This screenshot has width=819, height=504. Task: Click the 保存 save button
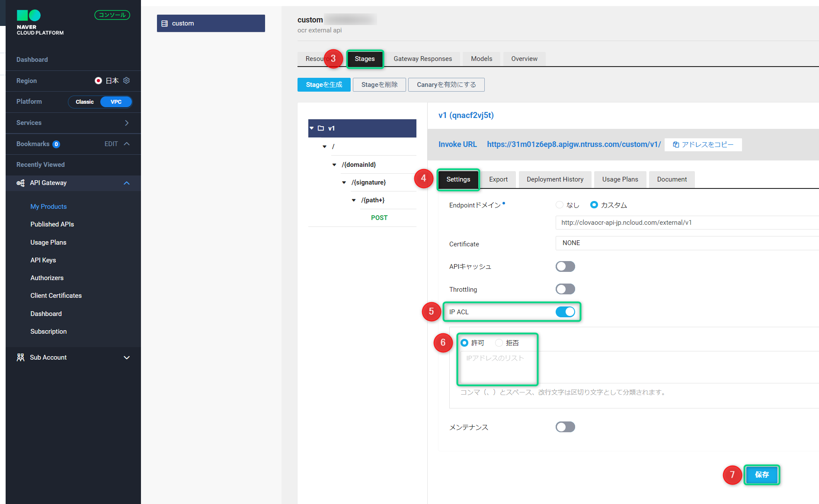pyautogui.click(x=761, y=475)
